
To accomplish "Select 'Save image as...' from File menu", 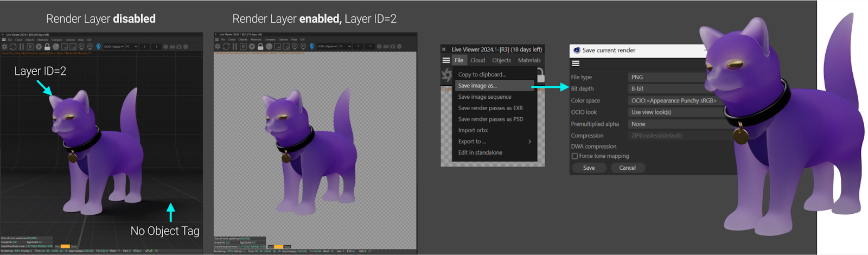I will 477,86.
